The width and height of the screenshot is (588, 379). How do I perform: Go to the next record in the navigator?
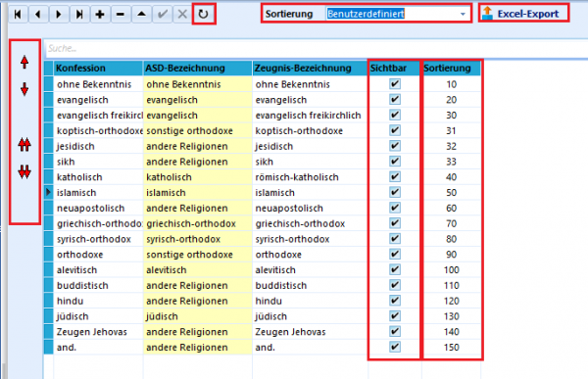point(59,15)
